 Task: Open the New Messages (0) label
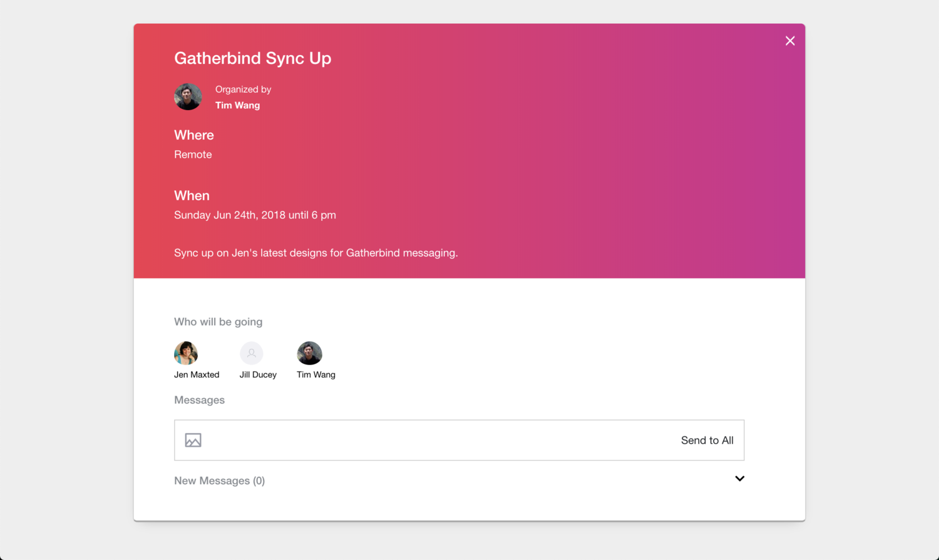coord(219,481)
